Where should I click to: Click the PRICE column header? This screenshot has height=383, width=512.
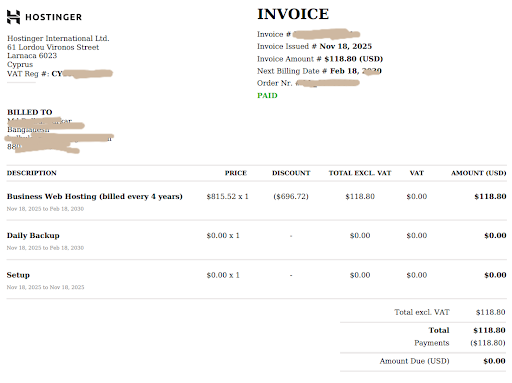pos(236,173)
